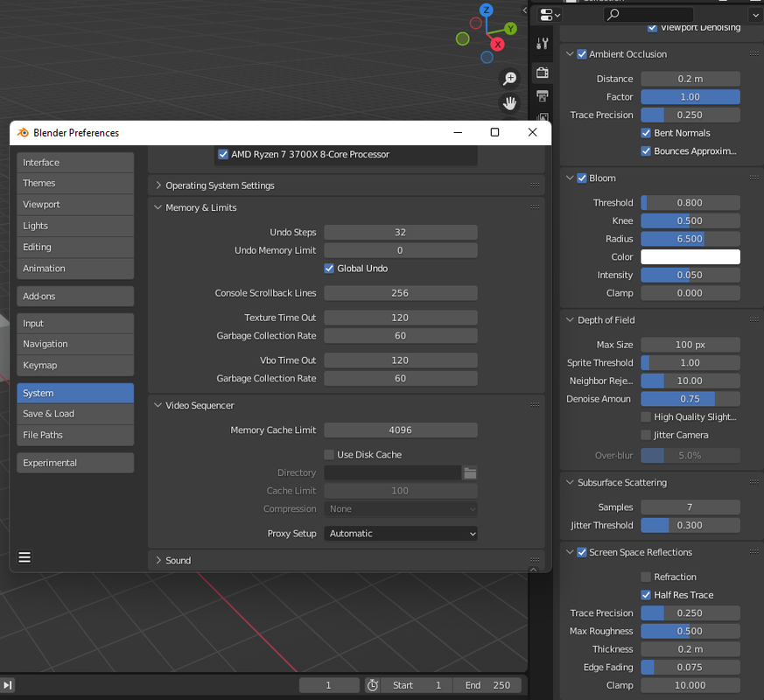The height and width of the screenshot is (700, 764).
Task: Click the properties search magnifier field
Action: click(648, 15)
